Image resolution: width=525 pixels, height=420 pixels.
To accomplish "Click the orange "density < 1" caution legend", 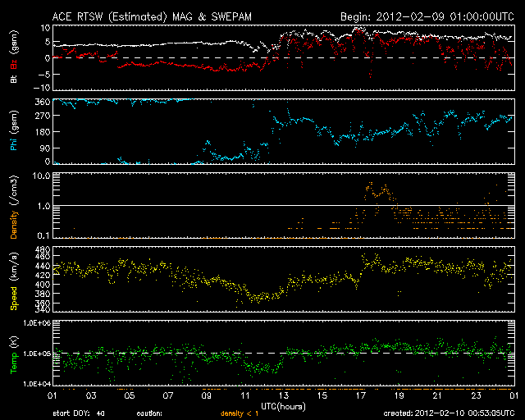I will click(240, 414).
